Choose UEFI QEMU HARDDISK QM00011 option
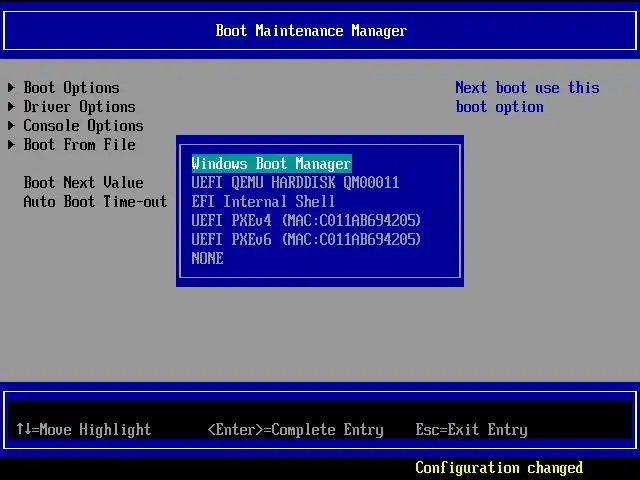Image resolution: width=640 pixels, height=480 pixels. click(295, 182)
